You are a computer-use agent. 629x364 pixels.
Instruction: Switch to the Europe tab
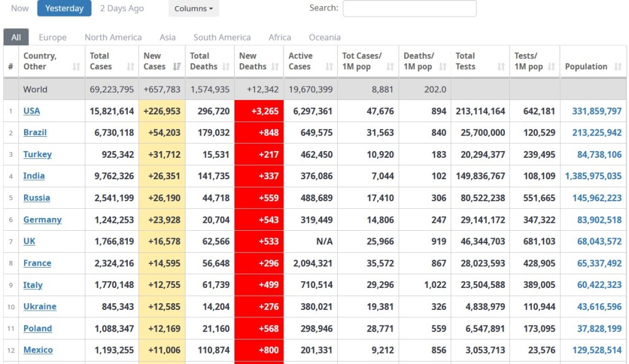[x=53, y=37]
